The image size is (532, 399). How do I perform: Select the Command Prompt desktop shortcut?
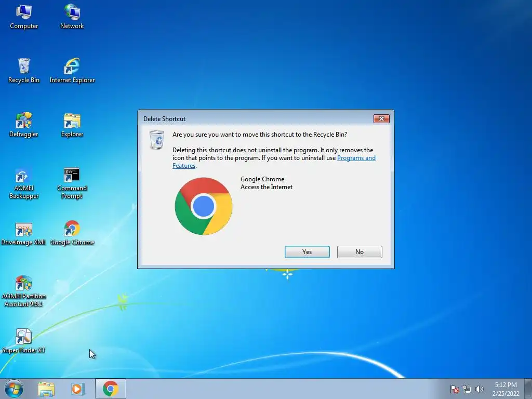tap(72, 183)
